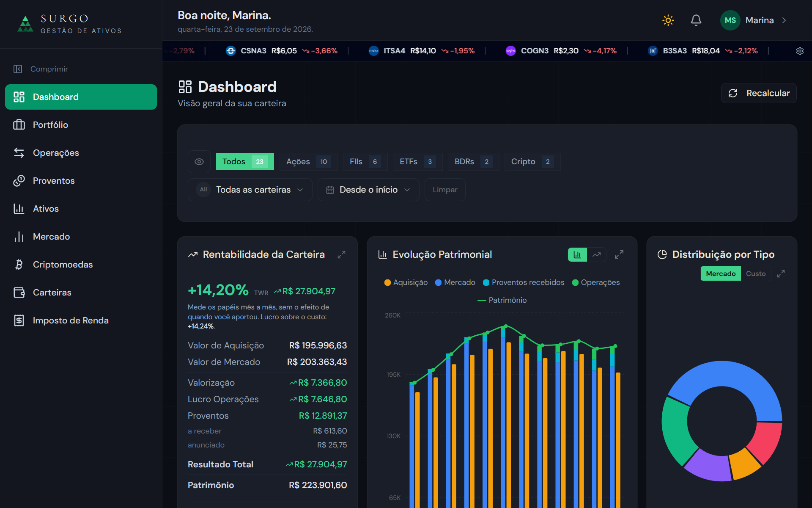Screen dimensions: 812x508
Task: Toggle Mercado legend series in chart
Action: point(455,282)
